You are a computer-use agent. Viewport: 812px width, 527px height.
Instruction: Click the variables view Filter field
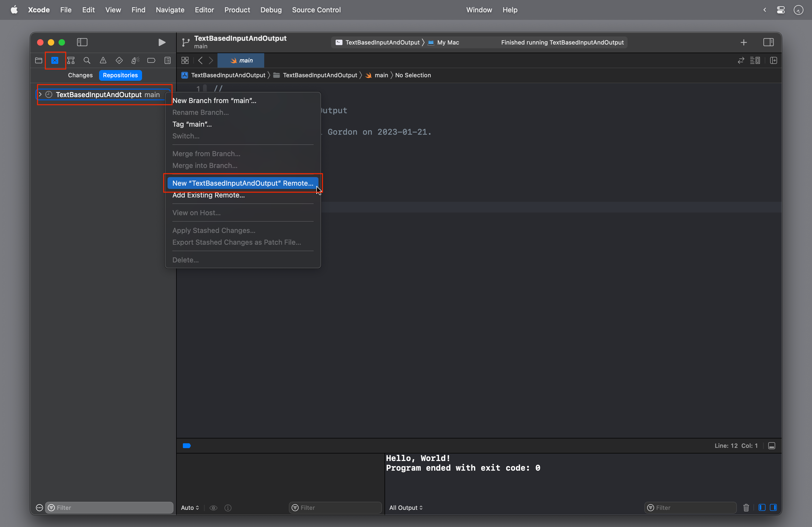click(335, 508)
